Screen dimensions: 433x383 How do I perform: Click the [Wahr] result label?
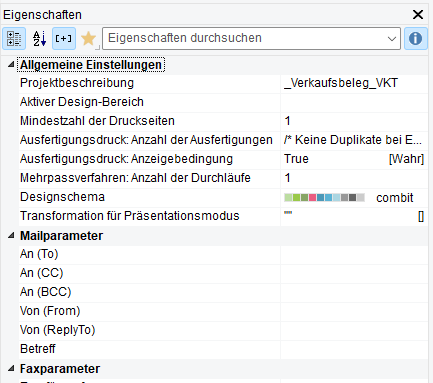406,159
